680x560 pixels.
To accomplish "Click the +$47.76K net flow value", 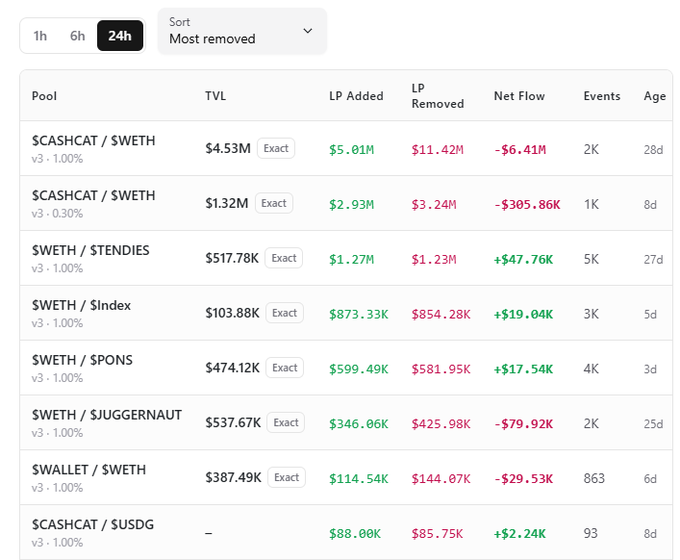I will click(x=523, y=259).
